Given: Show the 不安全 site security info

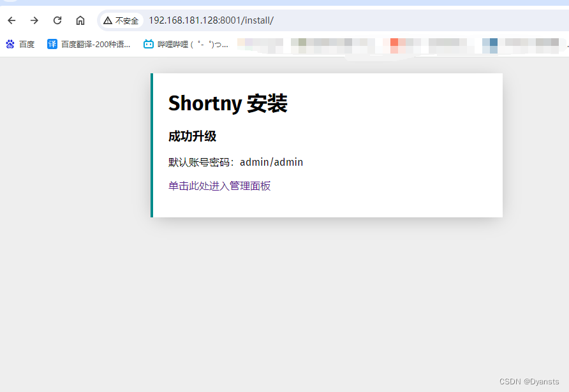Looking at the screenshot, I should click(x=121, y=20).
